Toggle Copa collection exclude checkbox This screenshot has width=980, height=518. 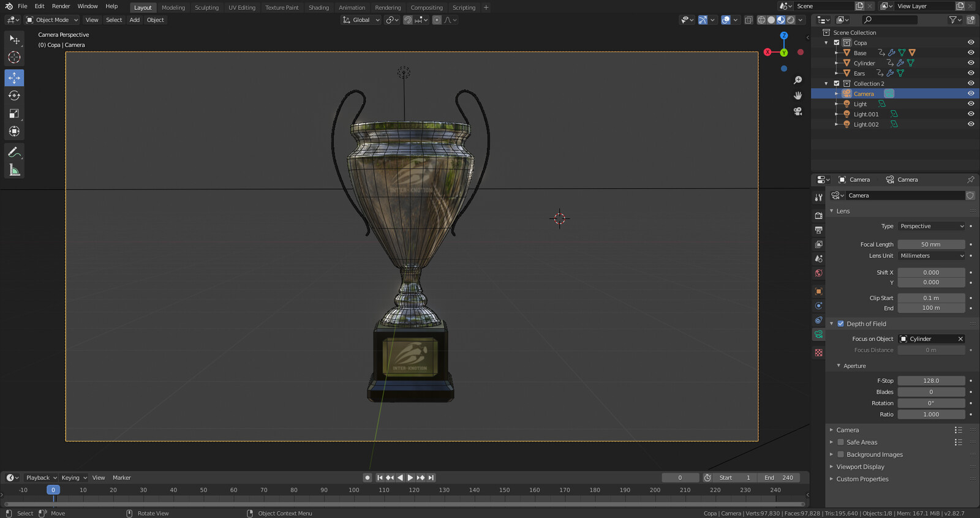pos(837,43)
